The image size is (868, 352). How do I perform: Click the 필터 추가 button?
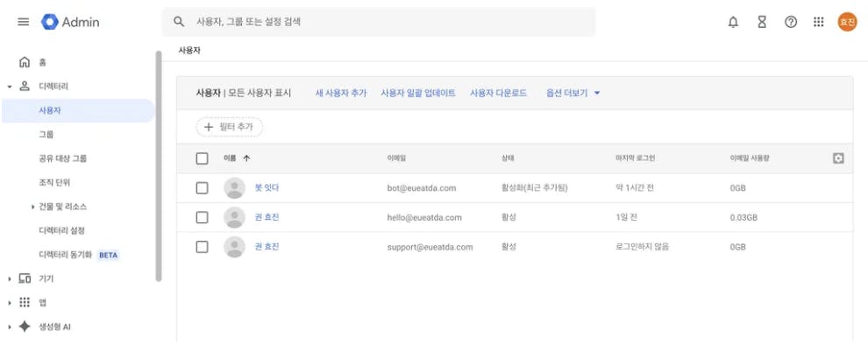pyautogui.click(x=229, y=127)
